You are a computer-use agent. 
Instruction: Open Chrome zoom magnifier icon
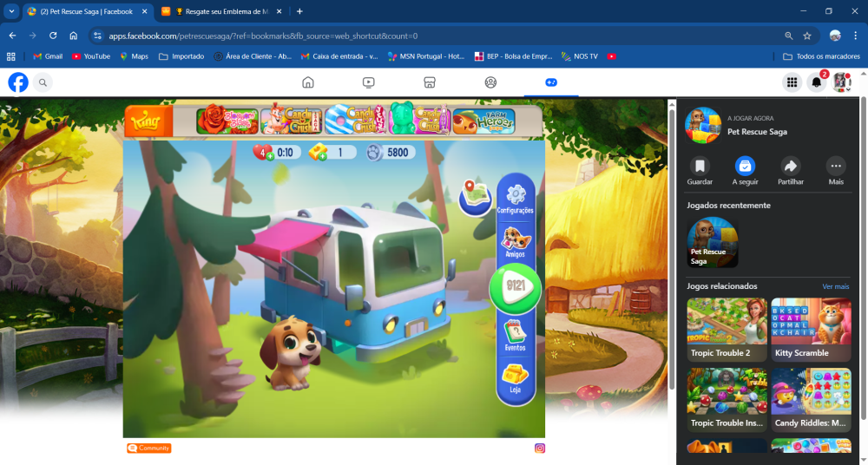[789, 36]
